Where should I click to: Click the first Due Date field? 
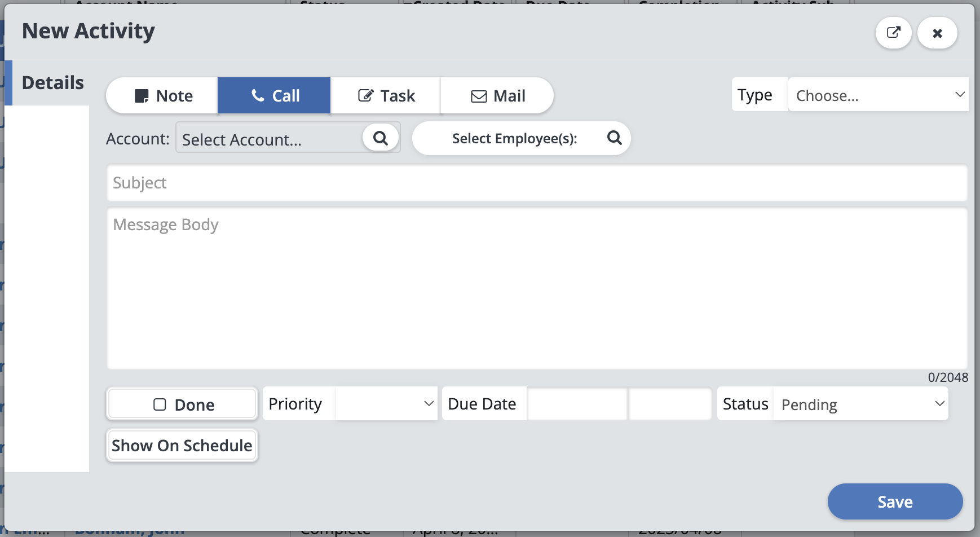pyautogui.click(x=576, y=404)
